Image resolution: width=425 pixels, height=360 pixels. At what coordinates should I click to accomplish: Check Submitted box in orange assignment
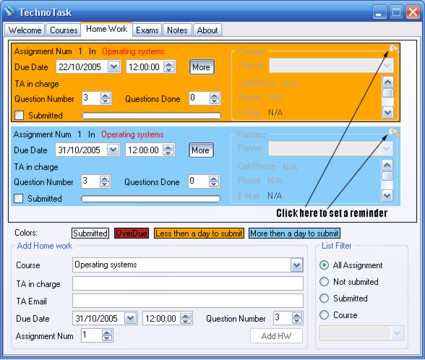tap(19, 115)
